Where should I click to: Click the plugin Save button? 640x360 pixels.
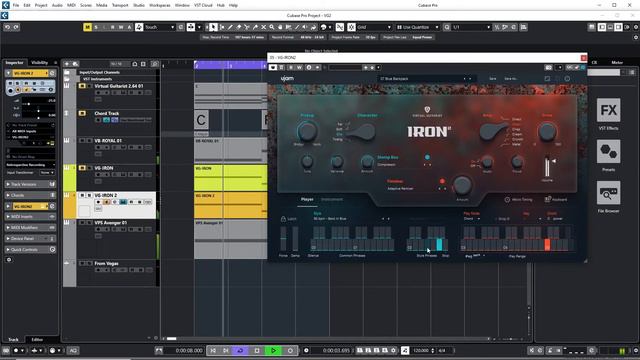pyautogui.click(x=493, y=78)
